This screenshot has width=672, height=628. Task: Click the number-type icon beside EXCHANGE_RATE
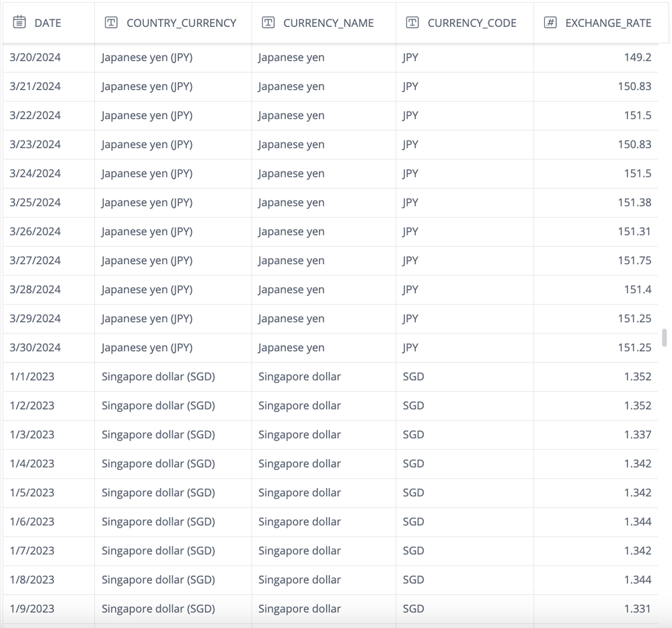[x=550, y=22]
